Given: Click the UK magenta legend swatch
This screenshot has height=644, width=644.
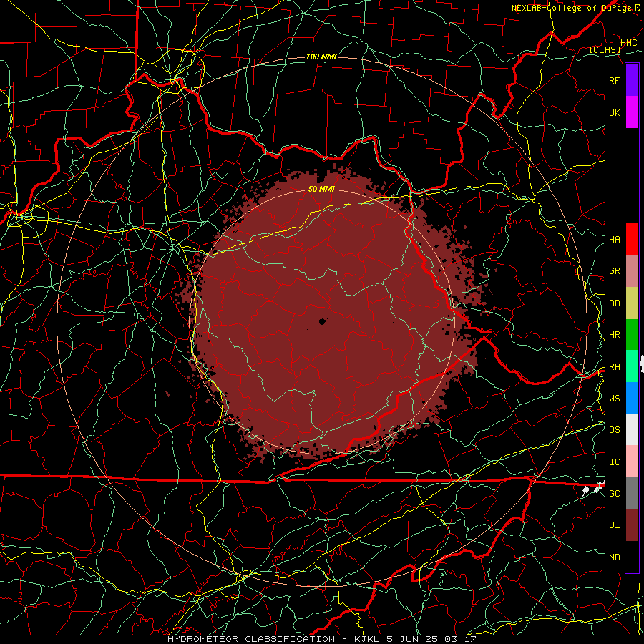Looking at the screenshot, I should [632, 112].
